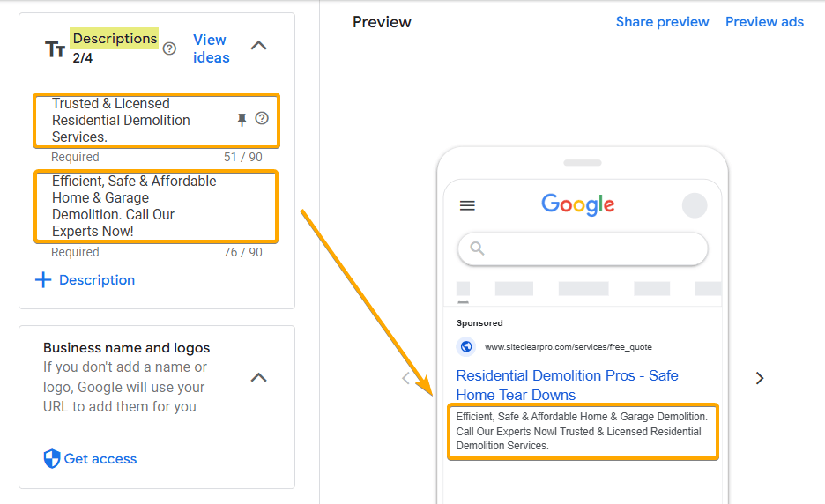The width and height of the screenshot is (825, 504).
Task: Click the globe icon beside ad URL
Action: pos(466,346)
